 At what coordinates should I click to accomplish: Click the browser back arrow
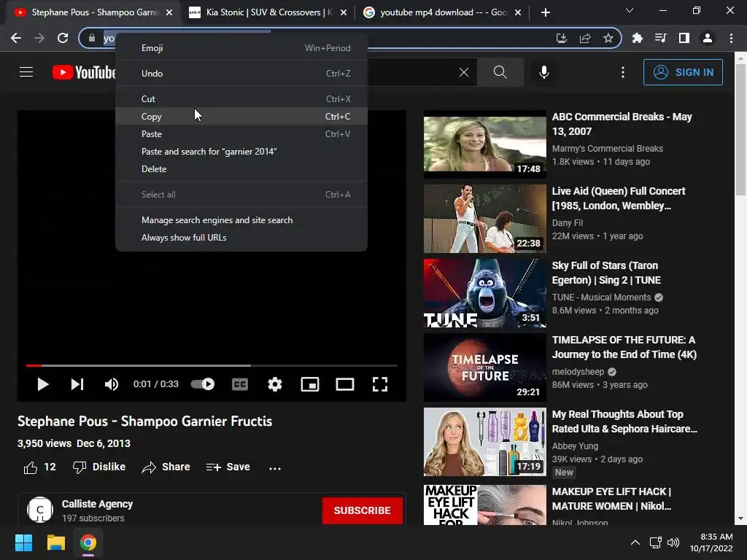(x=16, y=38)
